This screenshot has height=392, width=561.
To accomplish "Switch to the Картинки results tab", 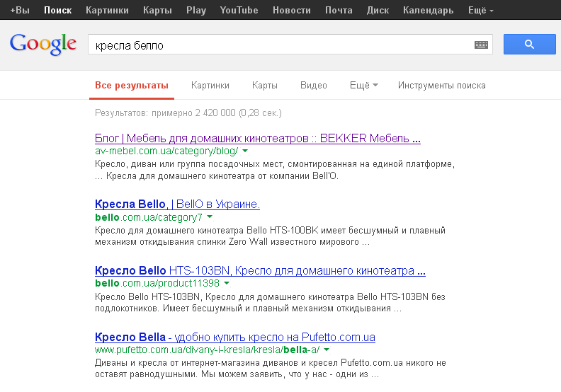I will pyautogui.click(x=210, y=86).
